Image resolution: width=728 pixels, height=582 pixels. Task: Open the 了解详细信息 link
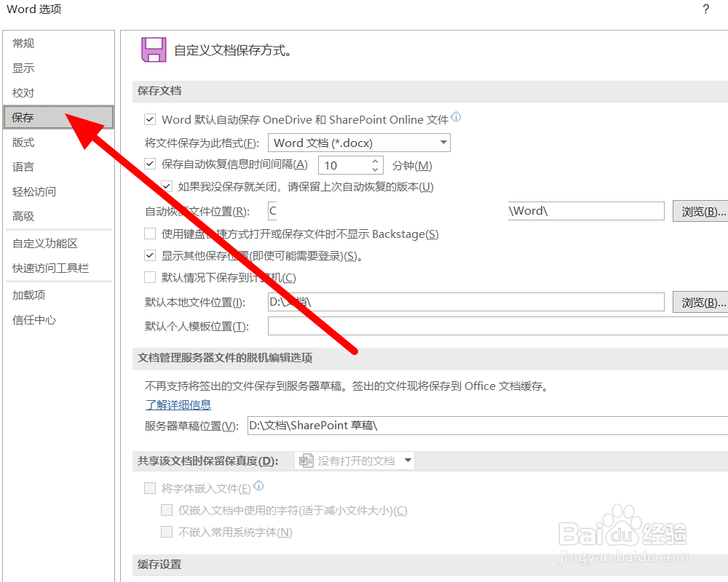tap(178, 404)
